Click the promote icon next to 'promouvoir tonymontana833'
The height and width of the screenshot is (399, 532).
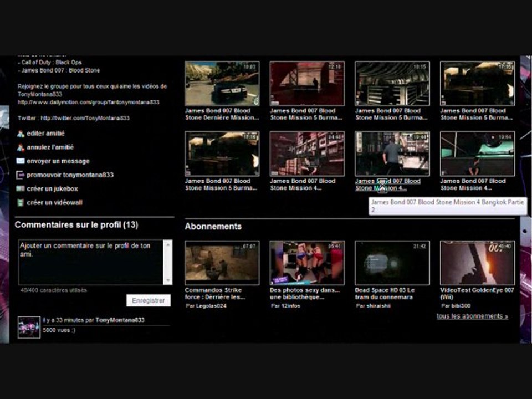(21, 175)
